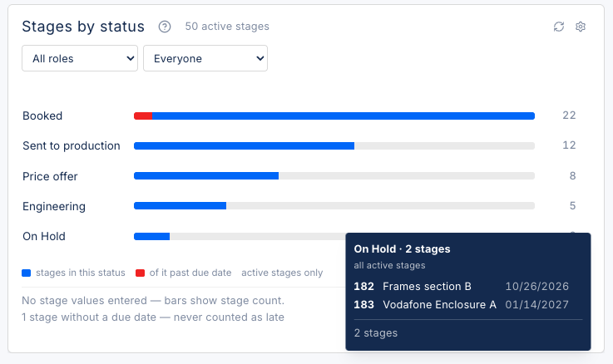Click the On Hold label

44,236
